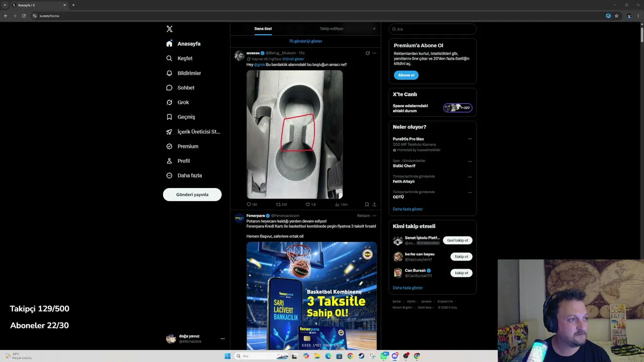Show more trends under Neler oluyor

408,209
